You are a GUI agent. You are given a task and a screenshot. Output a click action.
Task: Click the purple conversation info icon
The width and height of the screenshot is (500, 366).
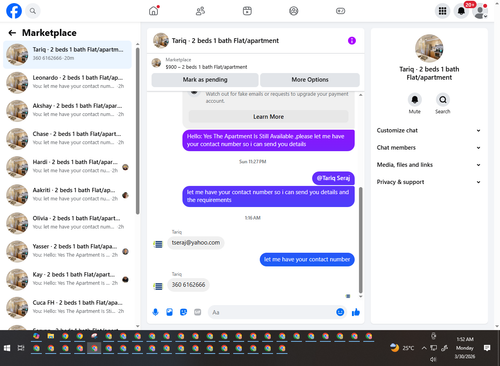click(x=352, y=41)
